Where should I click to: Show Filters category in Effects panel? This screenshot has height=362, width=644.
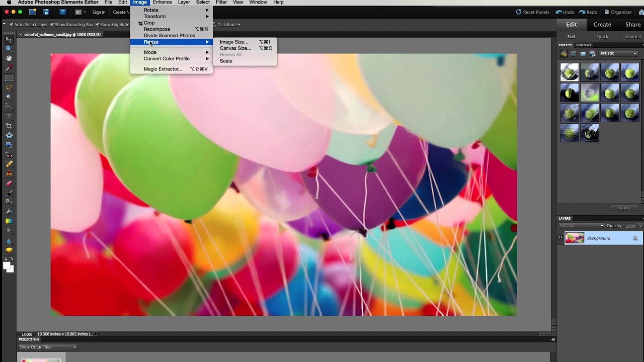coord(564,53)
